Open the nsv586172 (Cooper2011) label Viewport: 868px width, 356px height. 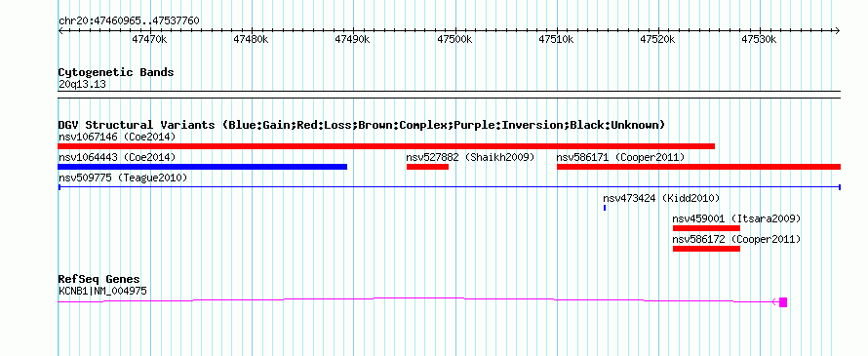(x=736, y=239)
